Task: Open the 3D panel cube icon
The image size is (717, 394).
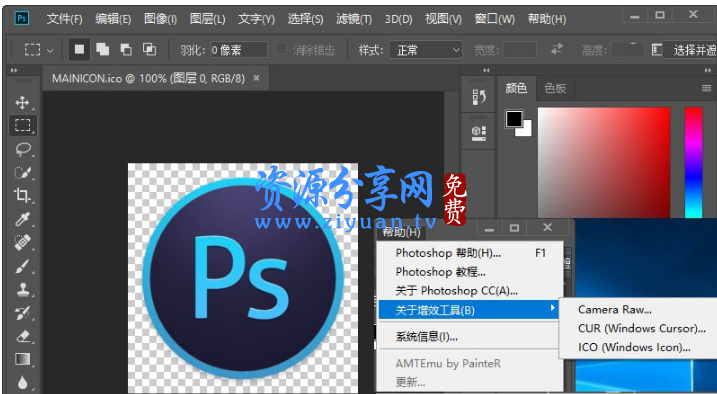Action: pyautogui.click(x=478, y=132)
